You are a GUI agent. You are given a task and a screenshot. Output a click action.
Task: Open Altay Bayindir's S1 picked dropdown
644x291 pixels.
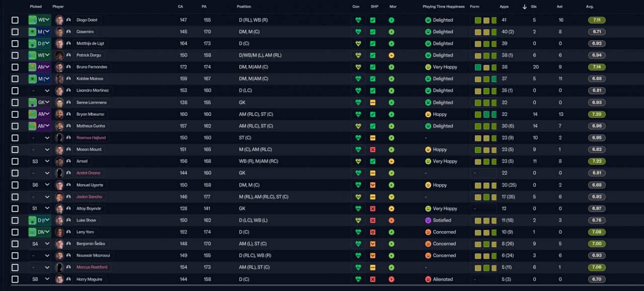40,208
